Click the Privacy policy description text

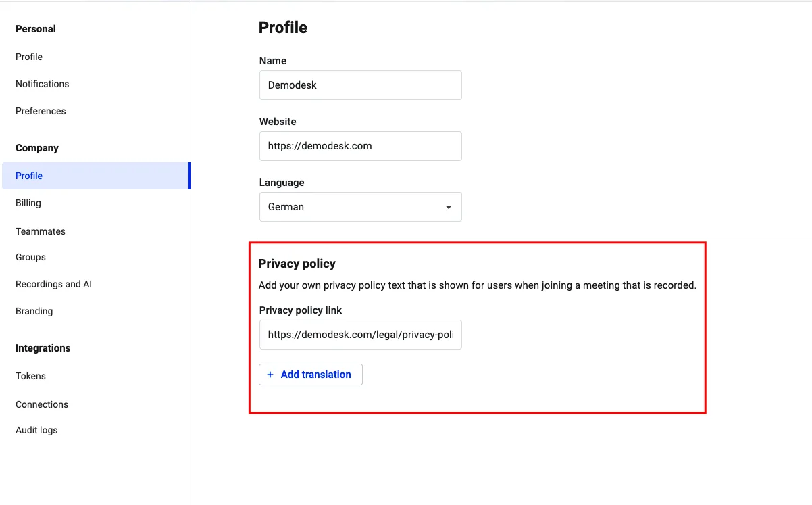tap(478, 285)
